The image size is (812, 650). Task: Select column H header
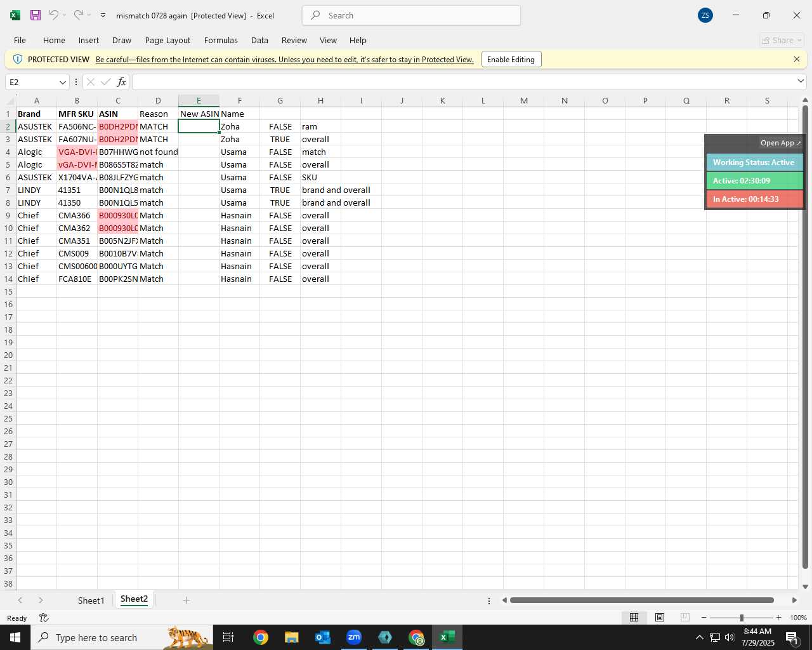[320, 100]
